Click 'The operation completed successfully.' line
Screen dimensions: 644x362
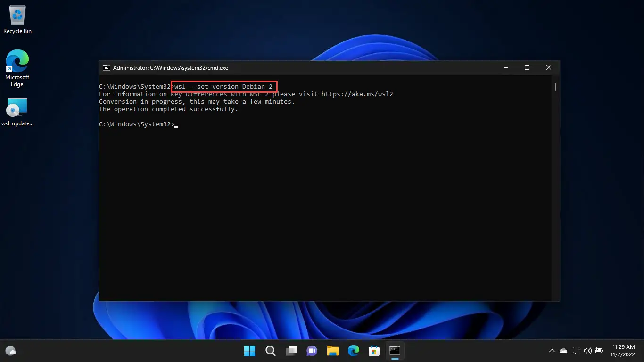click(x=169, y=109)
